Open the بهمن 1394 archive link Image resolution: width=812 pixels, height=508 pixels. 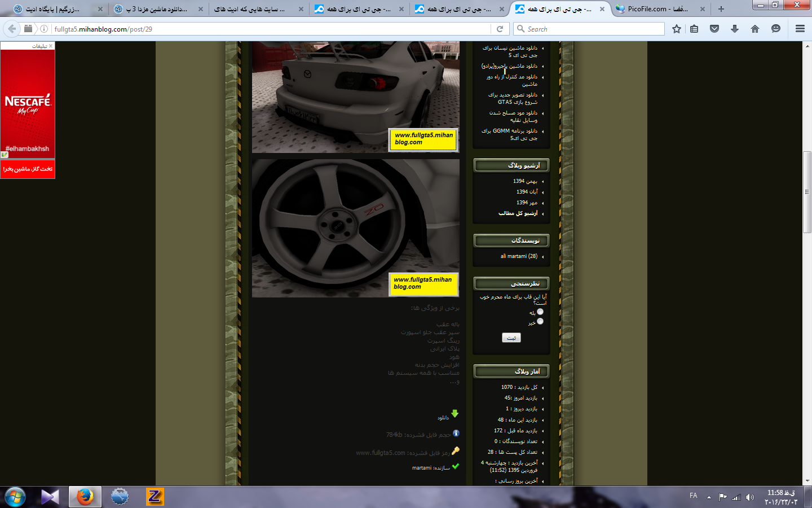click(x=525, y=181)
